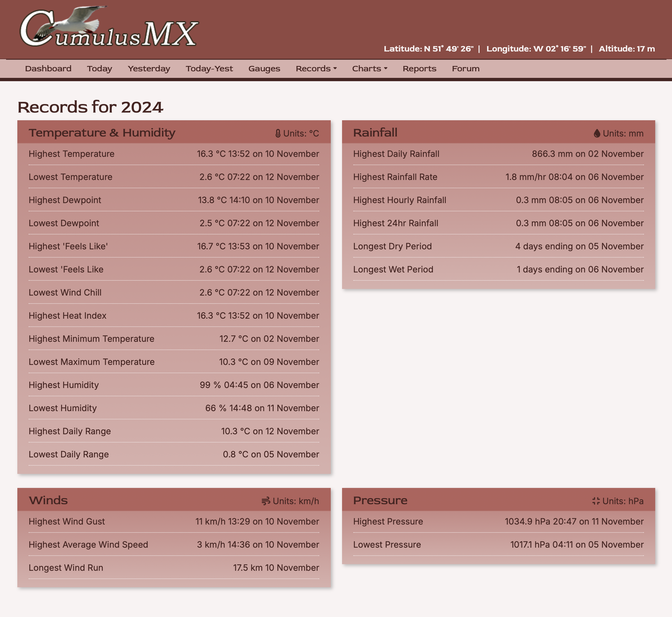The image size is (672, 617).
Task: Open the Yesterday page
Action: (149, 69)
